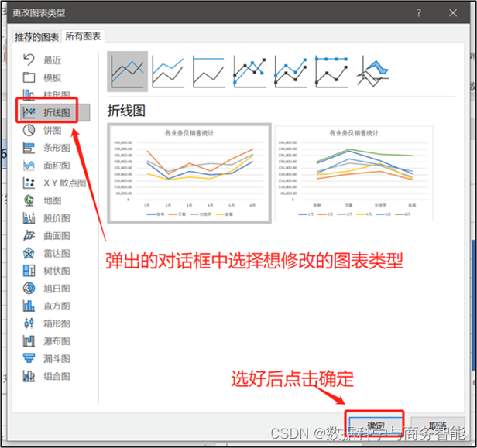Choose the Surface chart (曲面图) category
477x448 pixels.
coord(47,235)
